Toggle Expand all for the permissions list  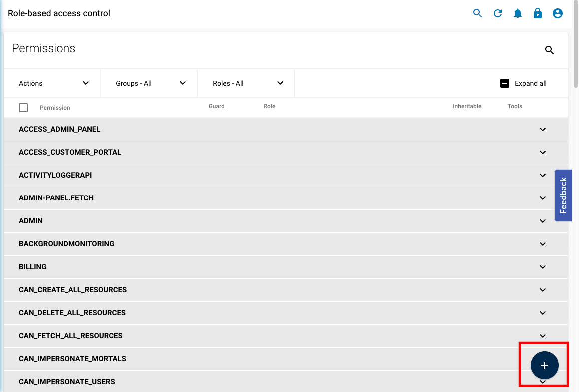click(523, 83)
